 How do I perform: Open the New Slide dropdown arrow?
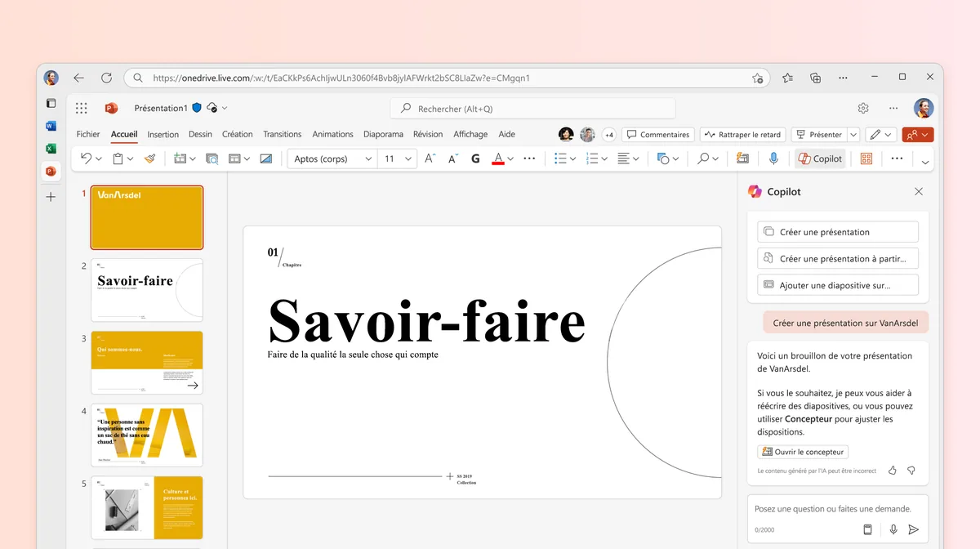click(x=193, y=159)
